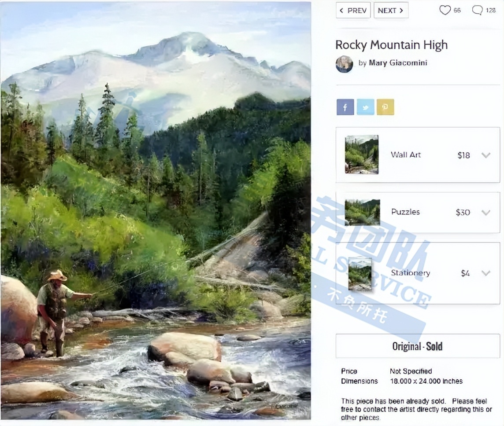Image resolution: width=504 pixels, height=426 pixels.
Task: Go to next artwork with NEXT
Action: (x=391, y=10)
